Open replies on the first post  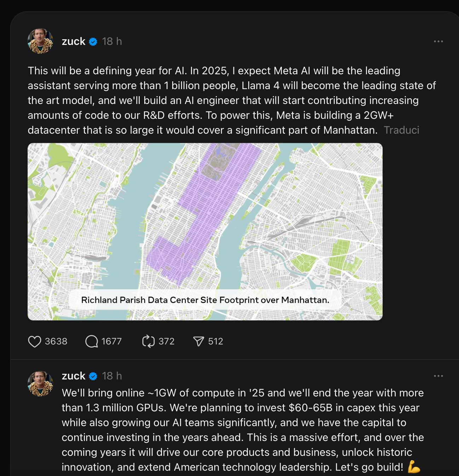[92, 342]
